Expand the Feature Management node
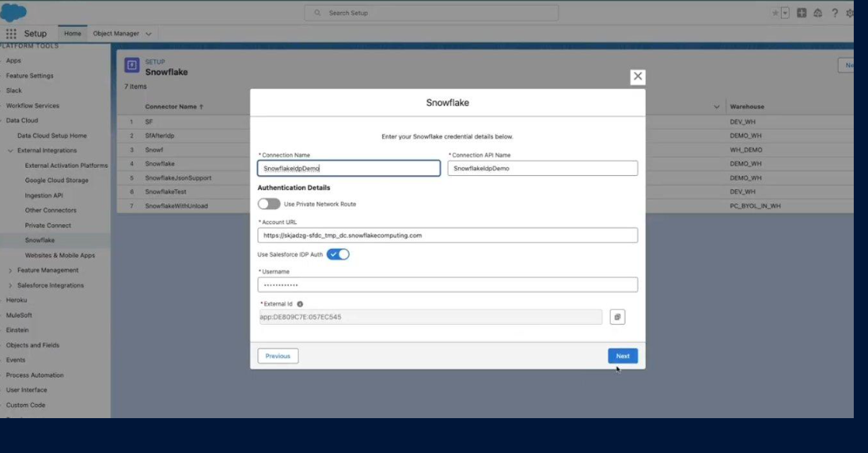Viewport: 868px width, 453px height. (x=10, y=270)
